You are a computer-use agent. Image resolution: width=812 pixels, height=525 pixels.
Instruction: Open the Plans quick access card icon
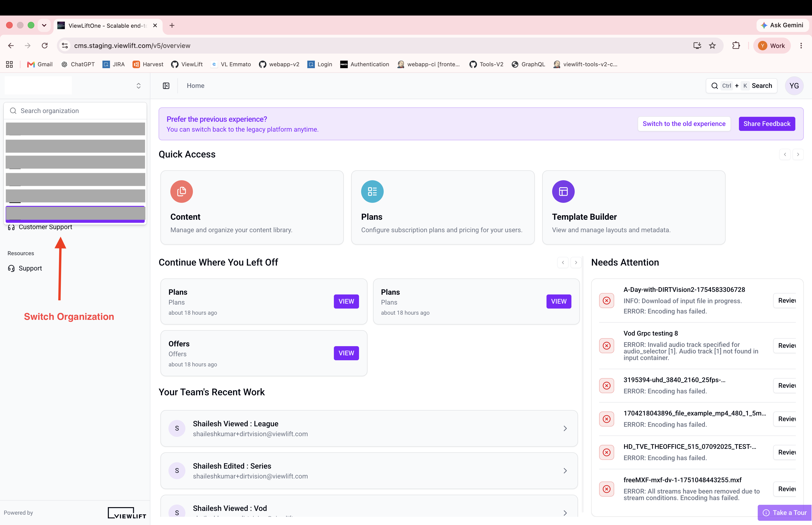372,192
